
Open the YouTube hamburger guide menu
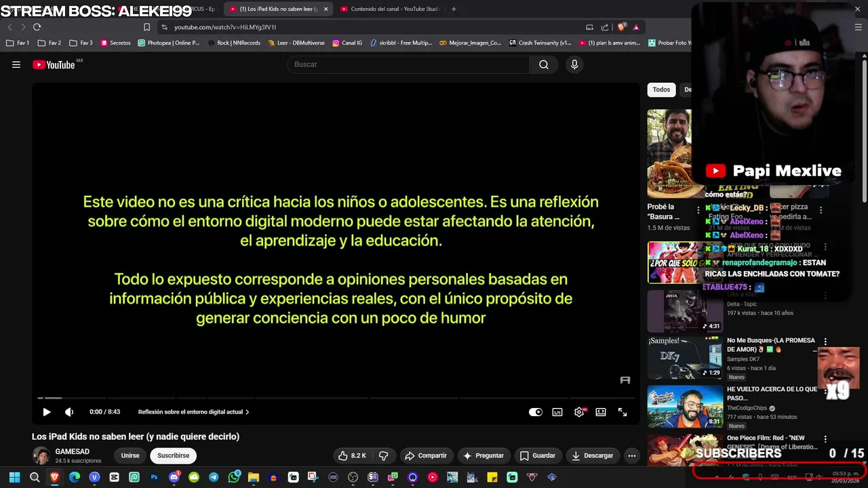click(x=16, y=64)
